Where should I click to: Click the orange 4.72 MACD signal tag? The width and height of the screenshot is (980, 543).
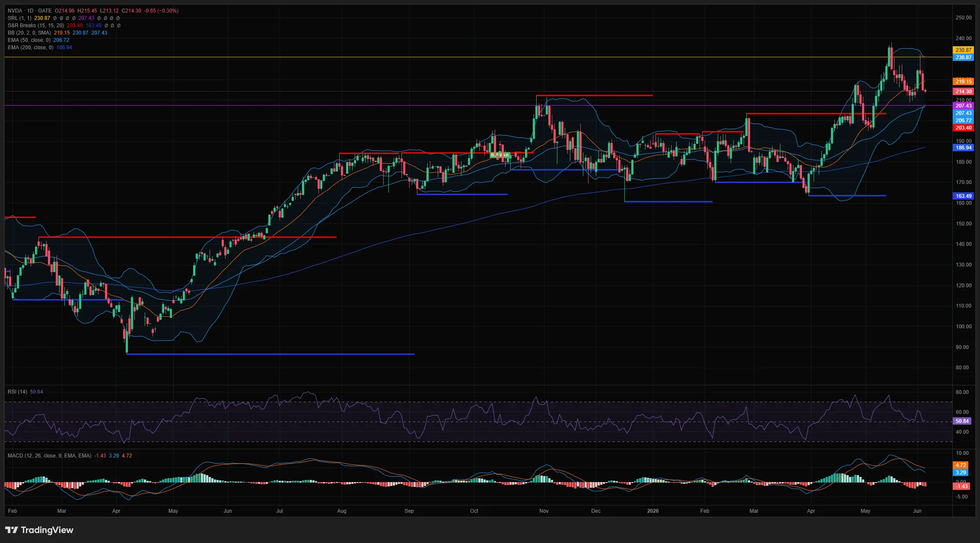point(961,465)
